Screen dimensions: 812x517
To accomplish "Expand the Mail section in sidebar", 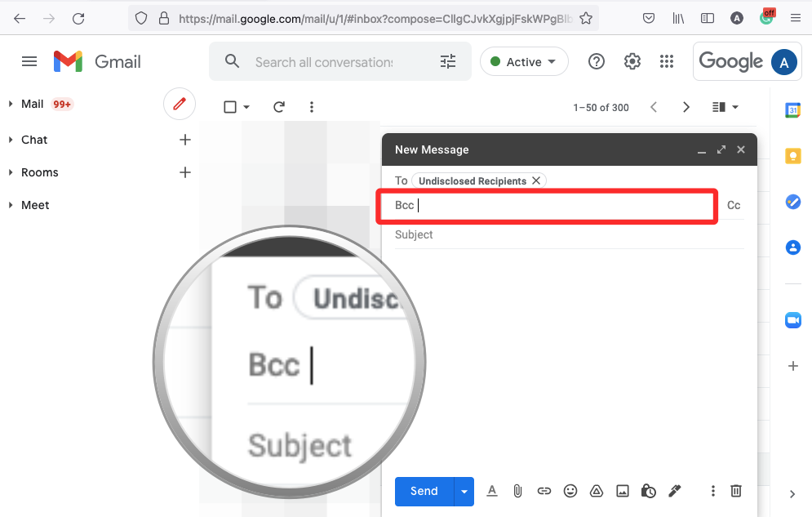I will pos(10,104).
